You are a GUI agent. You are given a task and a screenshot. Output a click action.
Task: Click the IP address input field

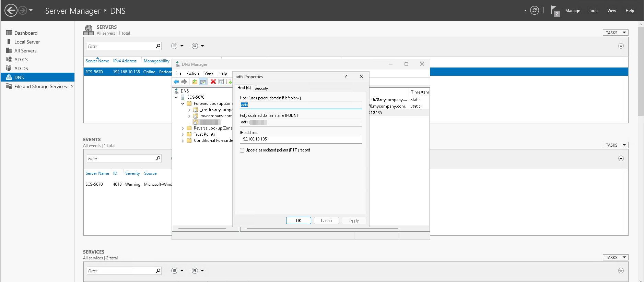coord(301,139)
